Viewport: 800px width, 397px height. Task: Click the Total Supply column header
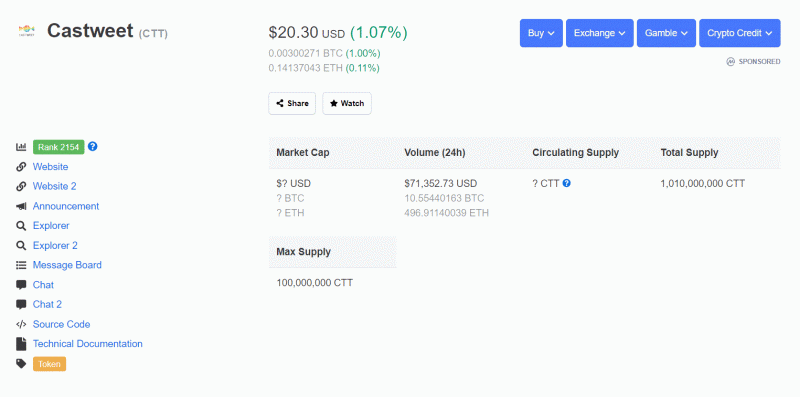[689, 153]
